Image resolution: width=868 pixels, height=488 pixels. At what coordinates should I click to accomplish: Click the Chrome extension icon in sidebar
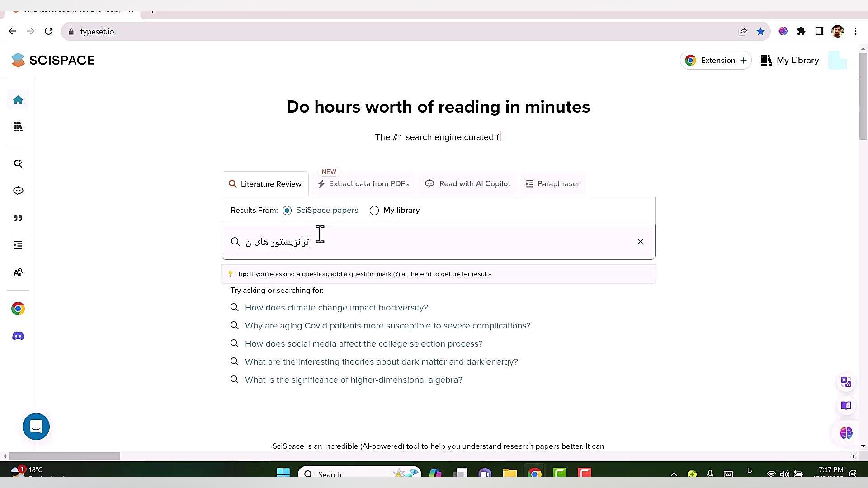18,309
